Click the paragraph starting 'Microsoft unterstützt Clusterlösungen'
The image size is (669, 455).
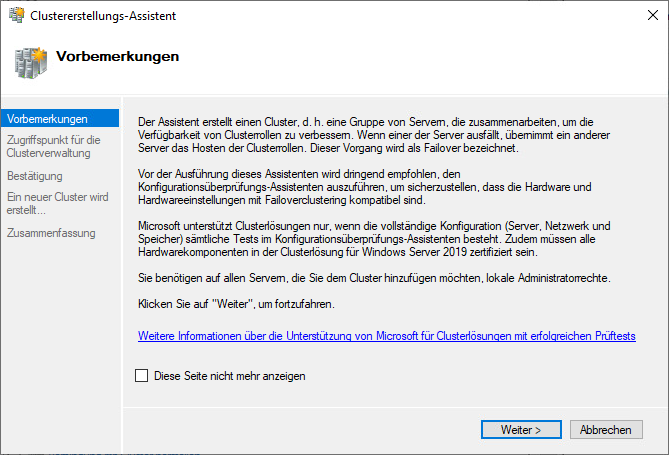coord(384,240)
